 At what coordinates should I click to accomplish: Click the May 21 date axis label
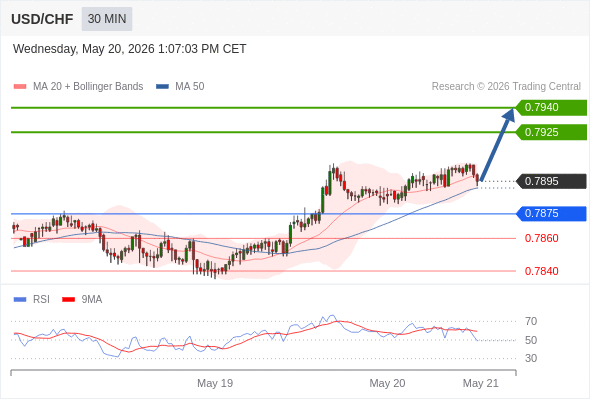[481, 383]
